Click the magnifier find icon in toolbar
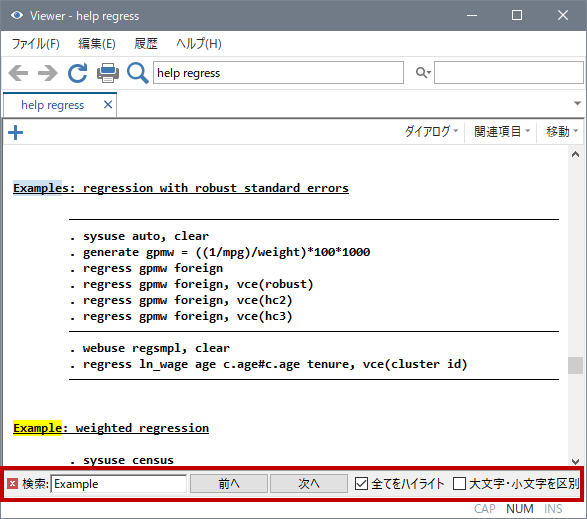This screenshot has width=587, height=519. tap(137, 73)
